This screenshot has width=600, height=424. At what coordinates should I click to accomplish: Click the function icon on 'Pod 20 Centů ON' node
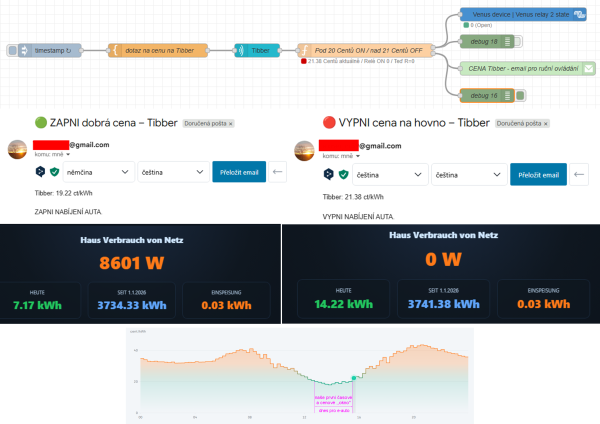(305, 50)
